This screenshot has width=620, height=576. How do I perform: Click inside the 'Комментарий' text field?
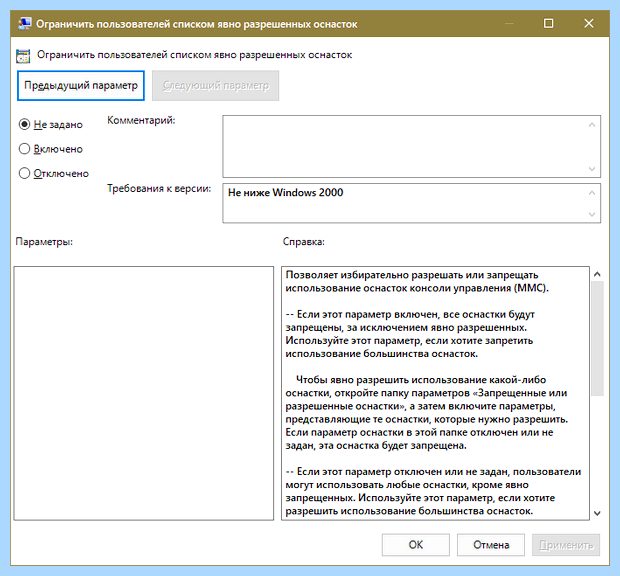click(405, 146)
